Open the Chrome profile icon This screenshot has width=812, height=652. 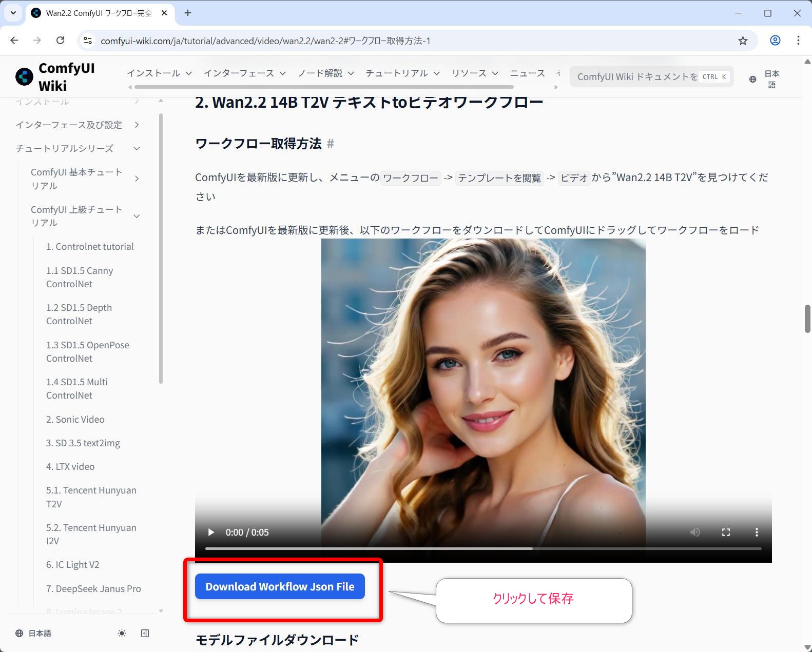(775, 41)
